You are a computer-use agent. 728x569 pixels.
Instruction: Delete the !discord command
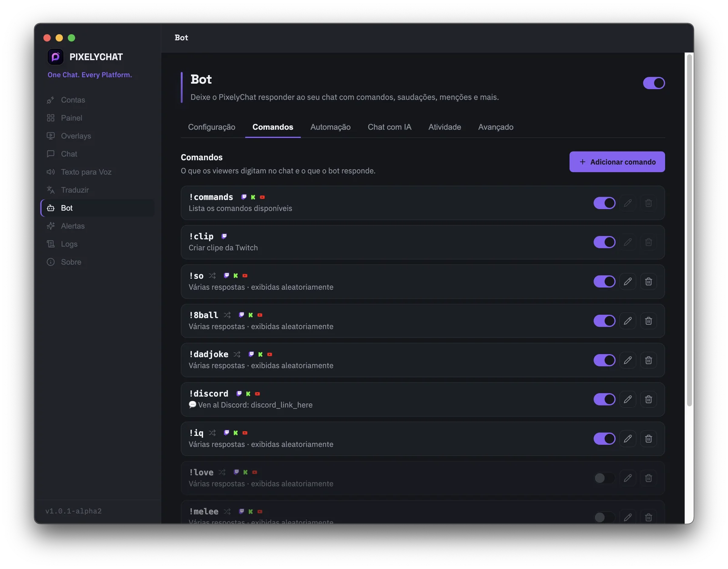point(648,399)
